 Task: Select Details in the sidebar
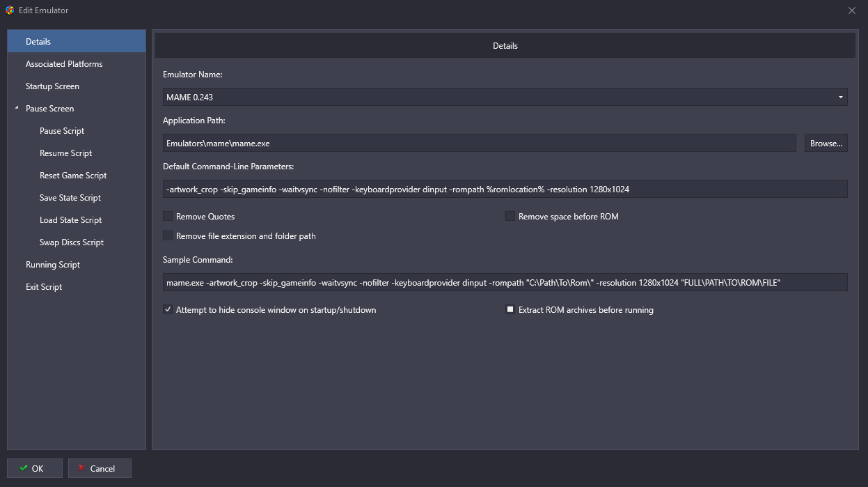[x=77, y=42]
